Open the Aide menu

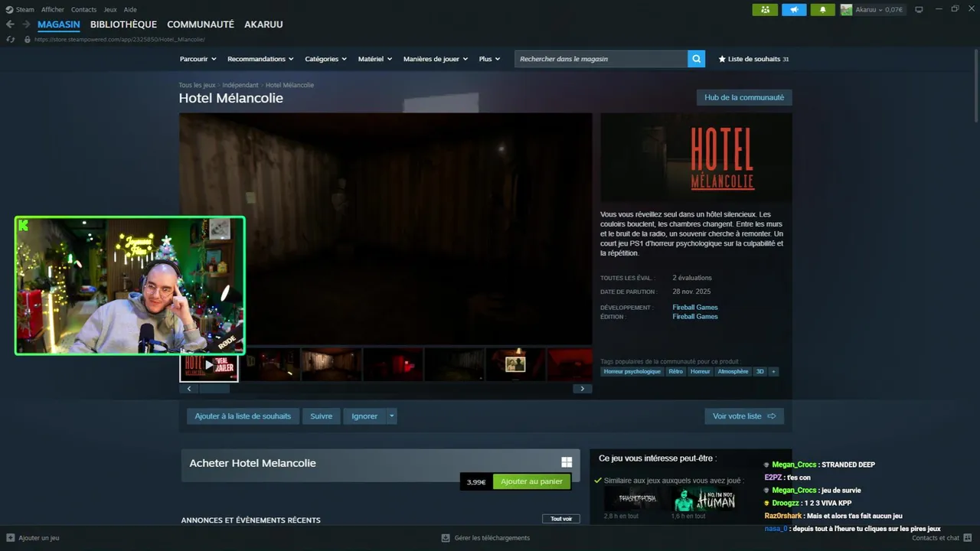point(130,10)
